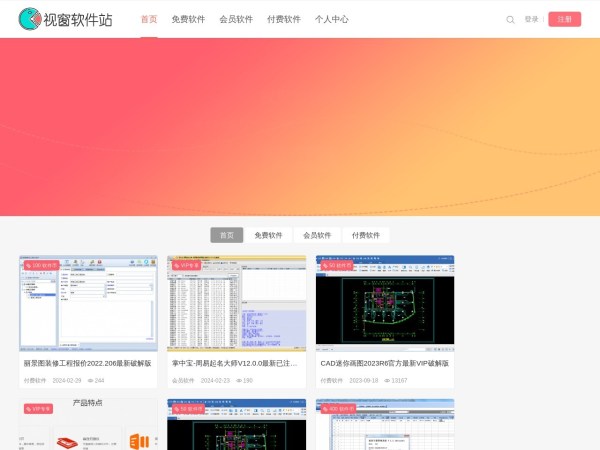Click the eye view count 244
Viewport: 600px width, 450px height.
(96, 380)
